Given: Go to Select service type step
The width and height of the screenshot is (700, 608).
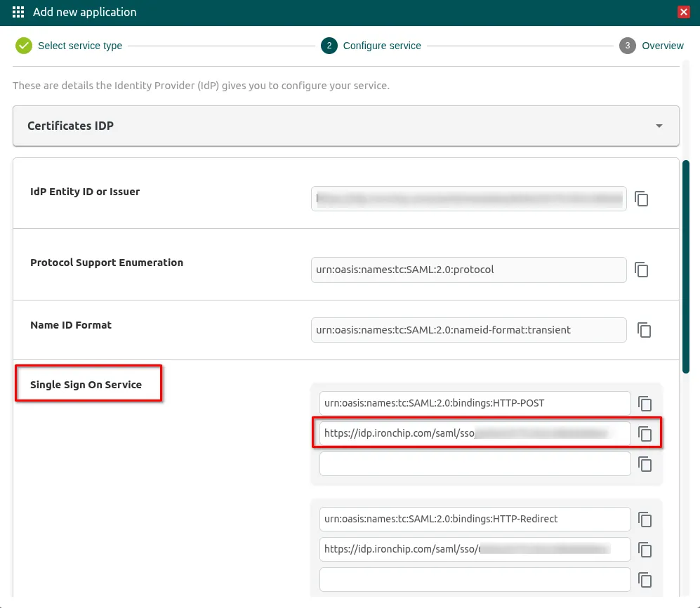Looking at the screenshot, I should coord(80,46).
